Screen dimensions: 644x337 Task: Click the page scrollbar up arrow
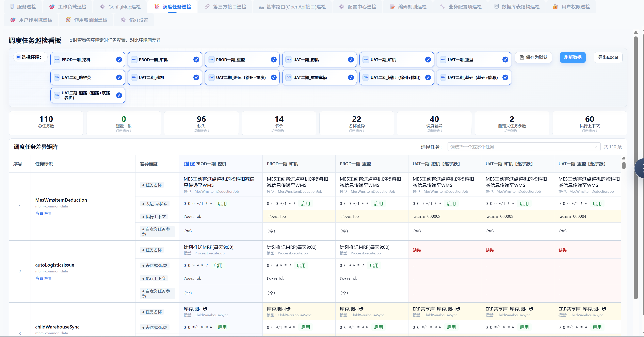tap(636, 32)
